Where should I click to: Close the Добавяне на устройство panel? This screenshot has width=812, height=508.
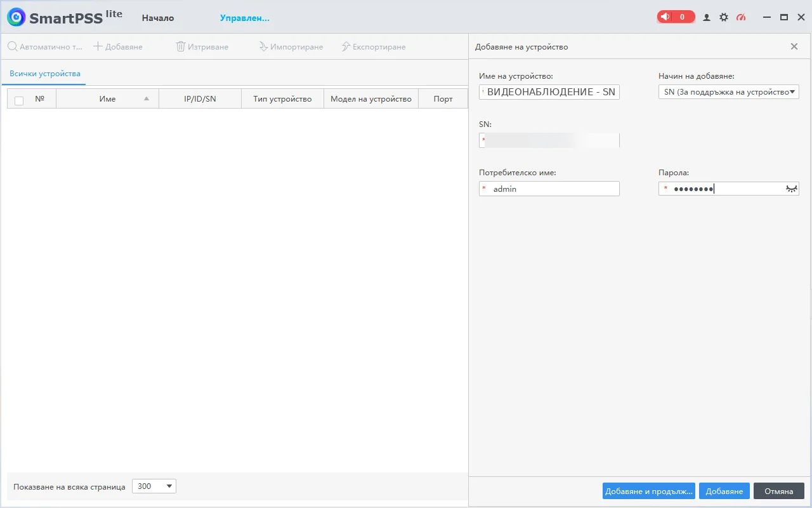[794, 46]
